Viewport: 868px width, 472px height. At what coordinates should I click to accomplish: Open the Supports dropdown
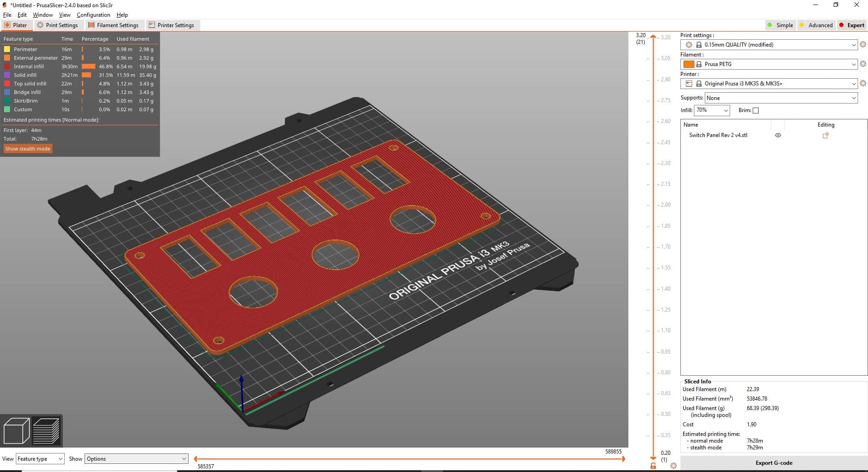pos(781,98)
